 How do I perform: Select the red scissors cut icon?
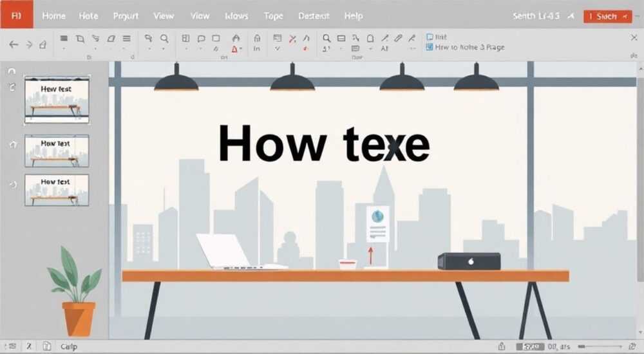pyautogui.click(x=292, y=39)
